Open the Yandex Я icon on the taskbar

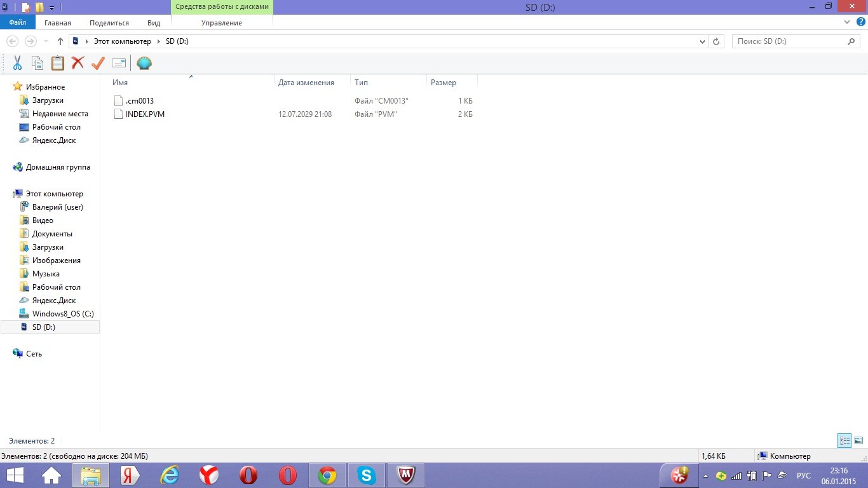pyautogui.click(x=130, y=475)
